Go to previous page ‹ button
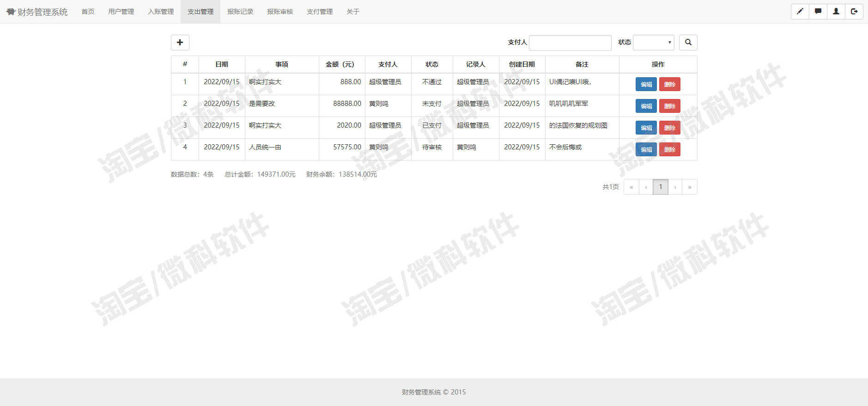The height and width of the screenshot is (406, 868). coord(646,187)
